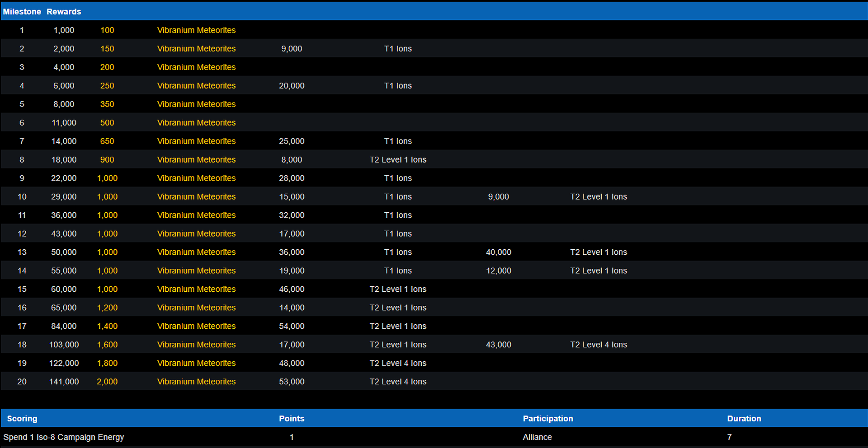Viewport: 868px width, 448px height.
Task: Click the 15,000 T1 Ions amount
Action: point(292,197)
